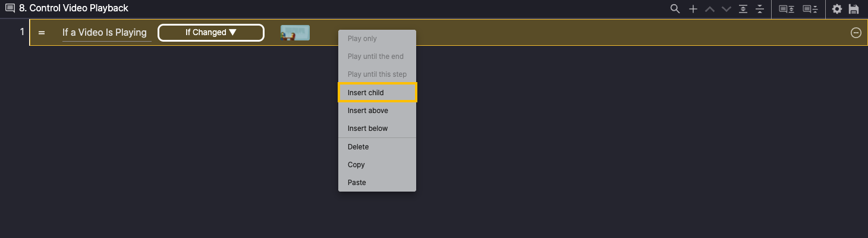Click the minus circle on step 1
The width and height of the screenshot is (868, 238).
(x=856, y=33)
